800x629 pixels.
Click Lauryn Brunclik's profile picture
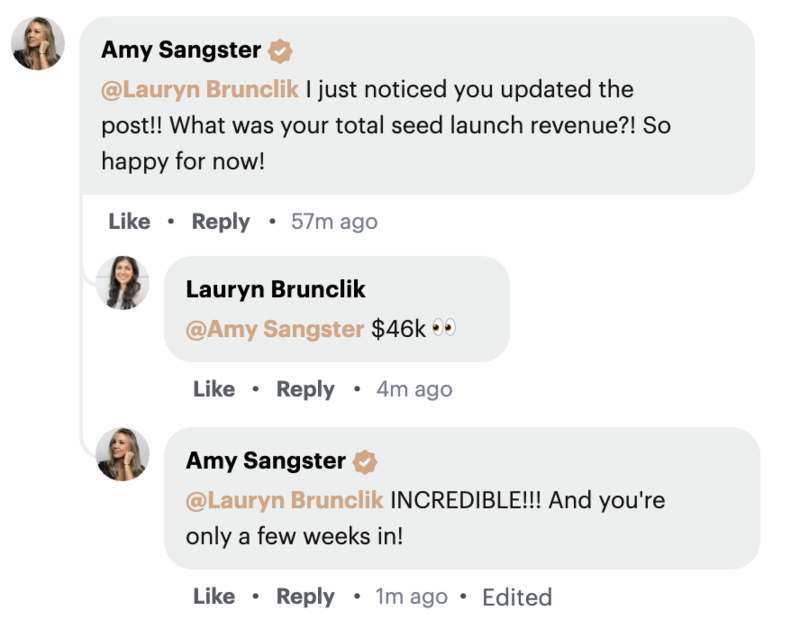(x=122, y=283)
